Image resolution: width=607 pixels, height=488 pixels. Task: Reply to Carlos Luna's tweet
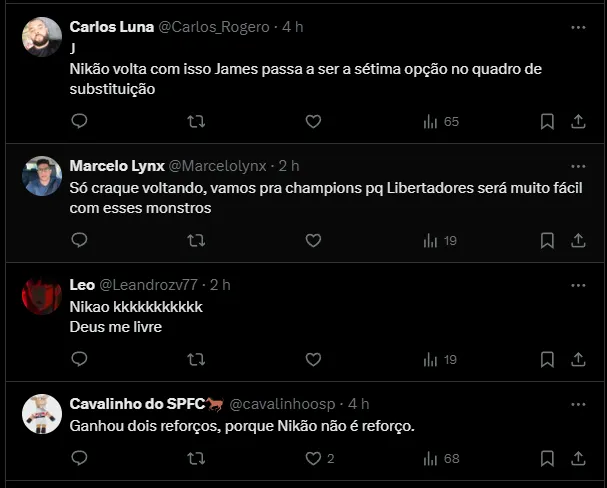[x=80, y=121]
